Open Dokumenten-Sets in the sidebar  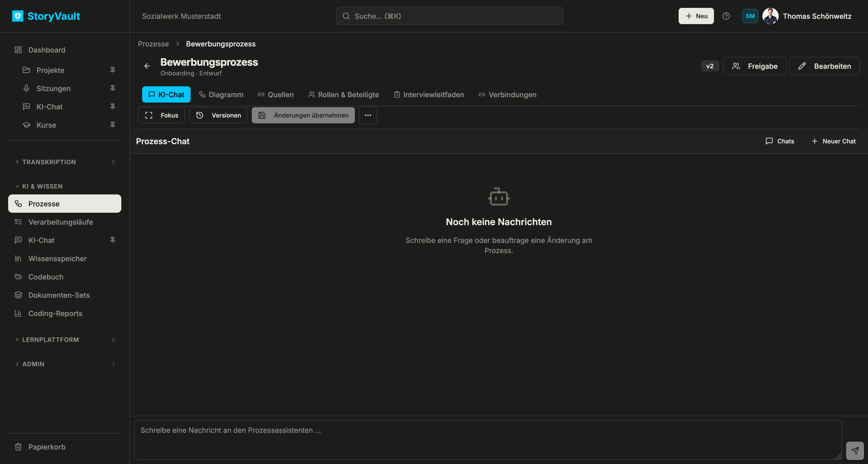coord(65,295)
